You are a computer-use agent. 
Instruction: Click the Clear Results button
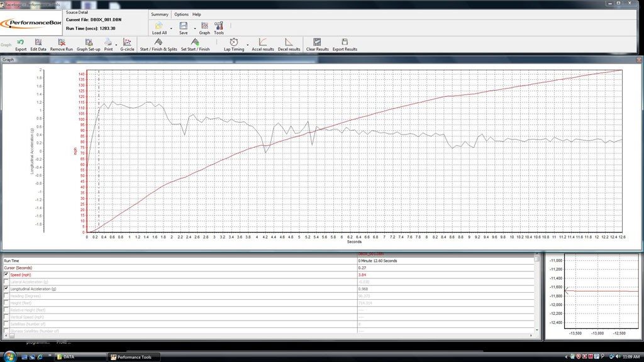click(x=317, y=45)
